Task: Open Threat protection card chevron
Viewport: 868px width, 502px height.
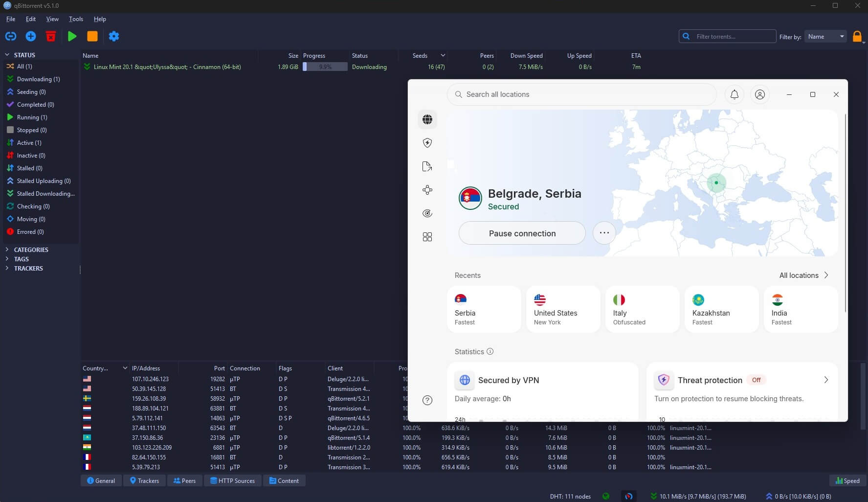Action: 826,380
